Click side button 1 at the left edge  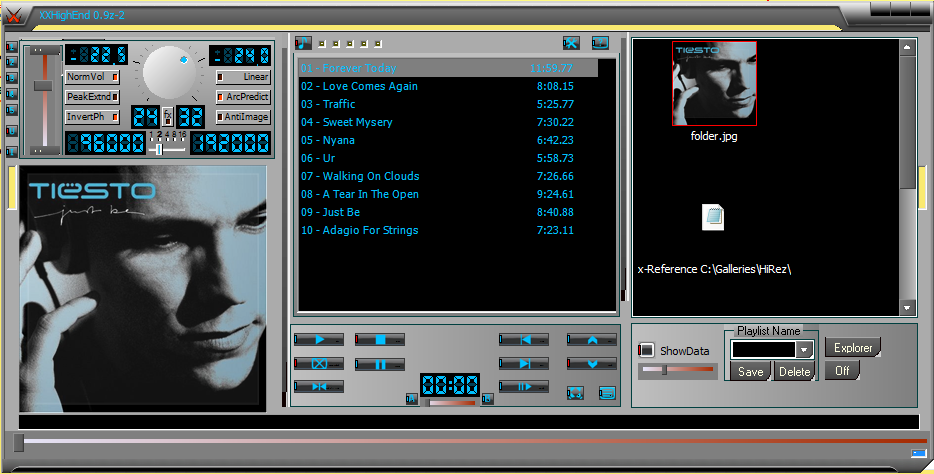pos(11,46)
